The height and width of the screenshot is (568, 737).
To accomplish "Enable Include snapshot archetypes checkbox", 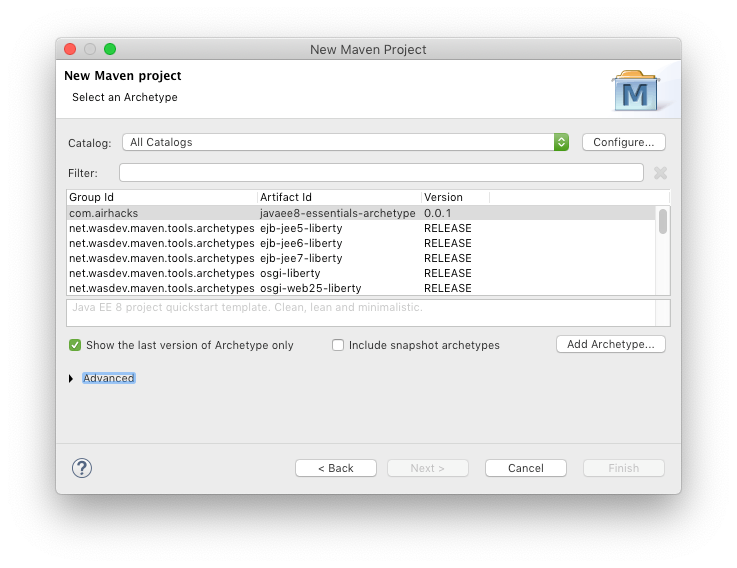I will coord(338,345).
